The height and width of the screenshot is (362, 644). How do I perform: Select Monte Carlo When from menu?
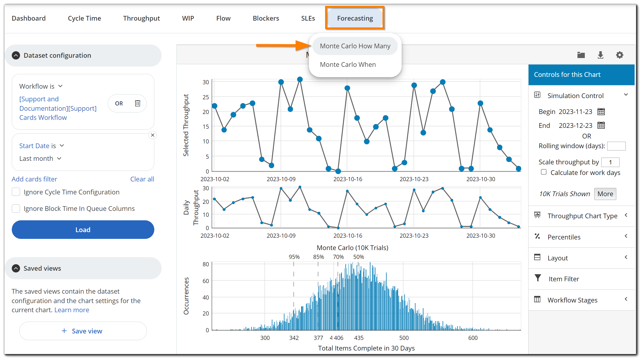point(348,65)
